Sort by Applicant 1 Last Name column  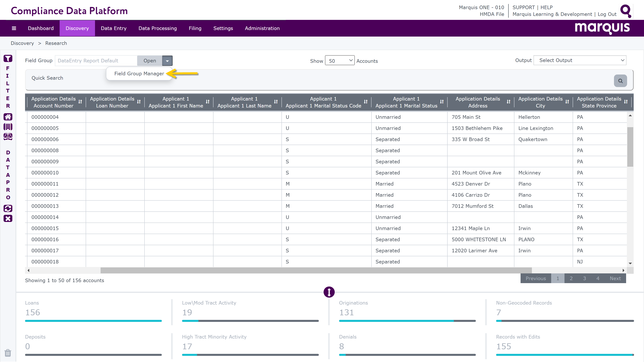276,102
